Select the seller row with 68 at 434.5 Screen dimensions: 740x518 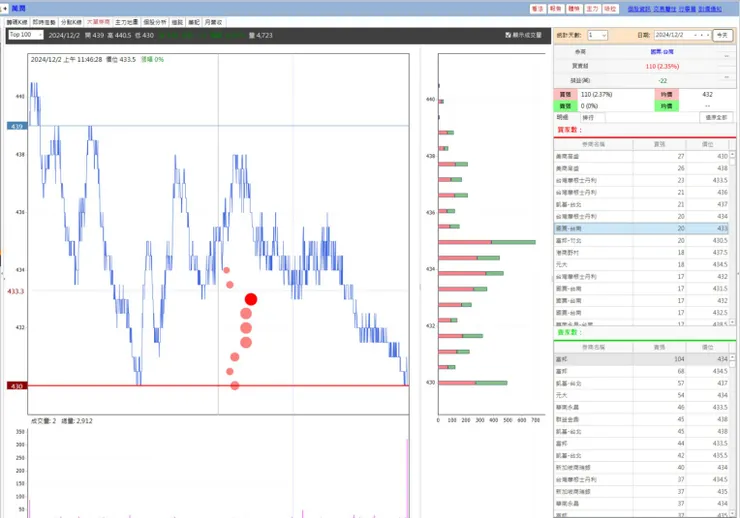point(641,371)
